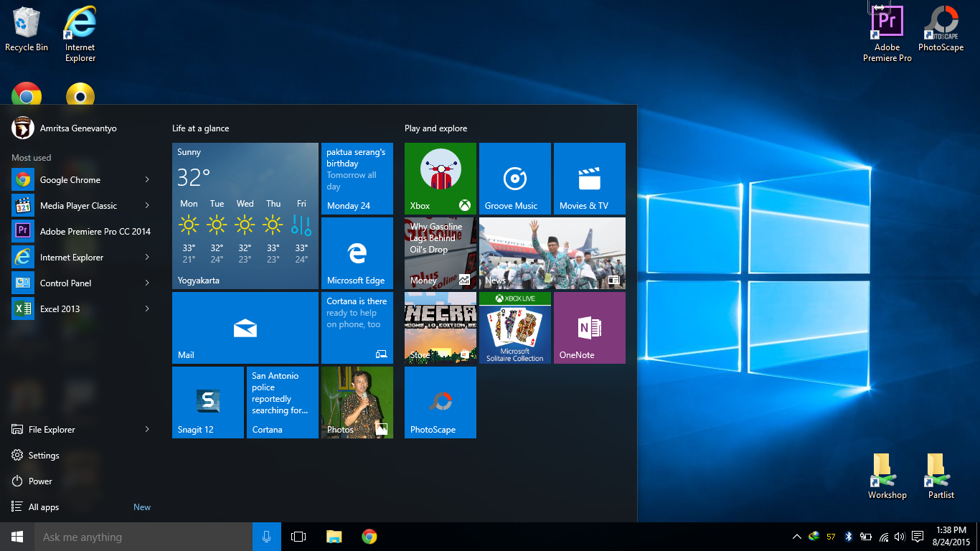Screen dimensions: 980x551
Task: Select Excel 2013 in Most used list
Action: coord(60,309)
